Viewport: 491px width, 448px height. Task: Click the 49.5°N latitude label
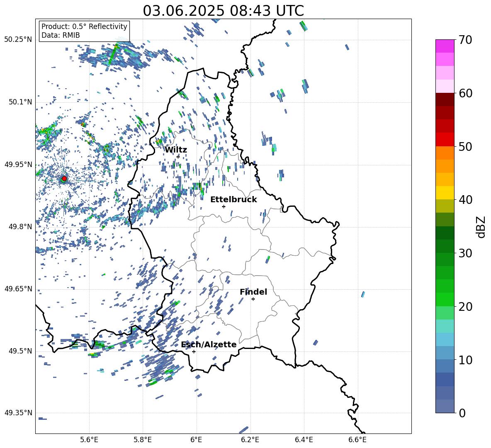coord(20,351)
